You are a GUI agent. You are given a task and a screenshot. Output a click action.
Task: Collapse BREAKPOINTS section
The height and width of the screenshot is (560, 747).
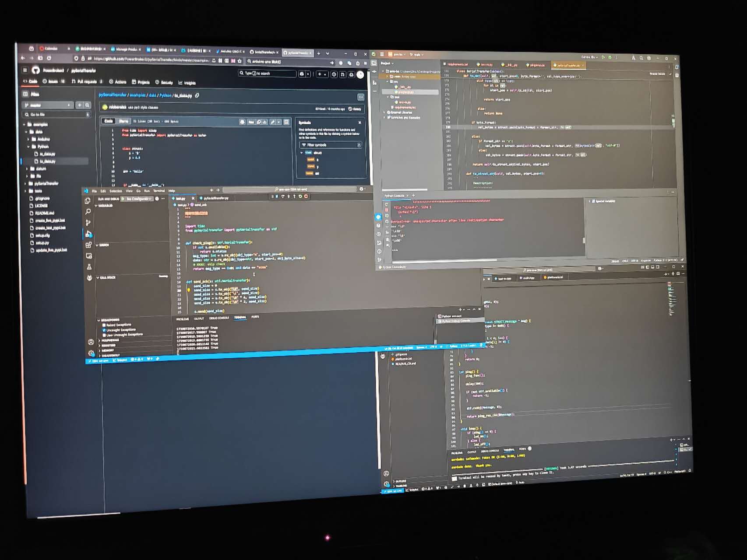(109, 320)
